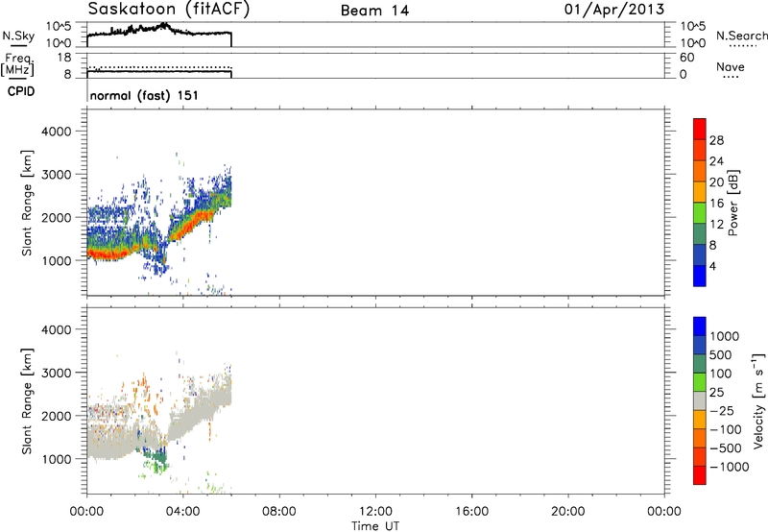Click the 'Time UT' axis title
This screenshot has height=532, width=768.
pyautogui.click(x=375, y=525)
